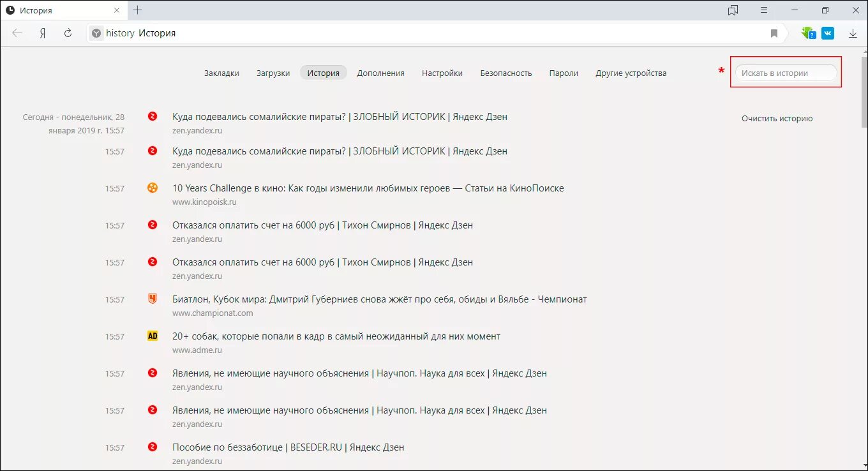Image resolution: width=868 pixels, height=471 pixels.
Task: Open the bookmarks panel icon in title bar
Action: pos(733,10)
